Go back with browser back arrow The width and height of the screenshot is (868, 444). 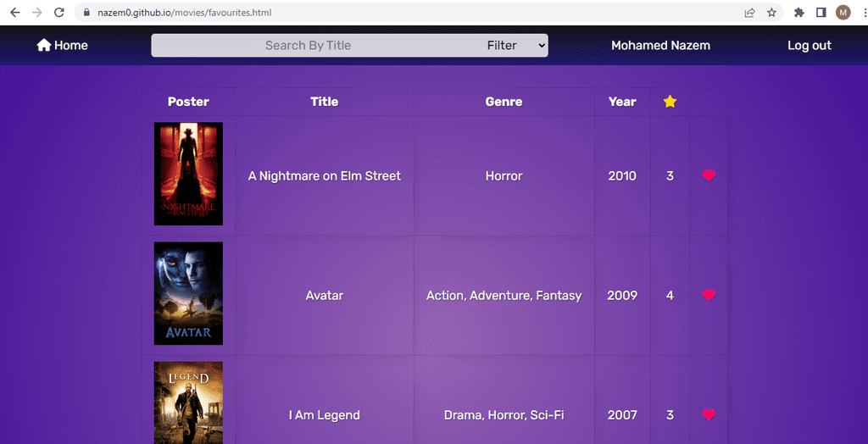tap(15, 12)
